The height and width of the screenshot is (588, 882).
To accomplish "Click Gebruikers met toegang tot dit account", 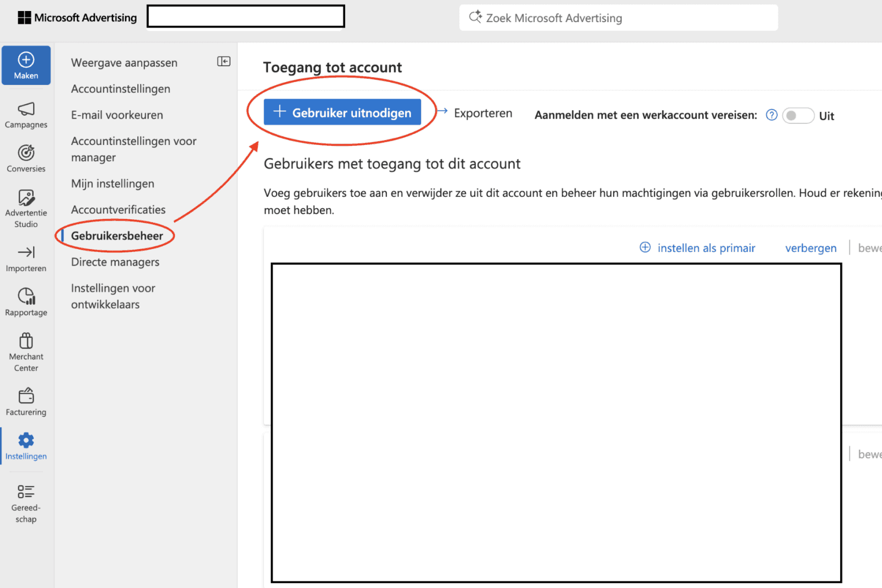I will click(392, 164).
